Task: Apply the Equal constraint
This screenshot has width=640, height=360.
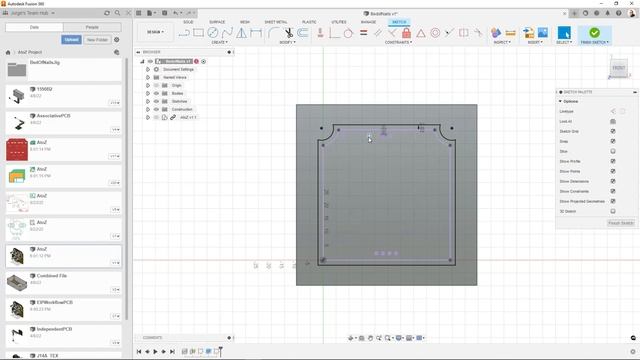Action: pos(363,33)
